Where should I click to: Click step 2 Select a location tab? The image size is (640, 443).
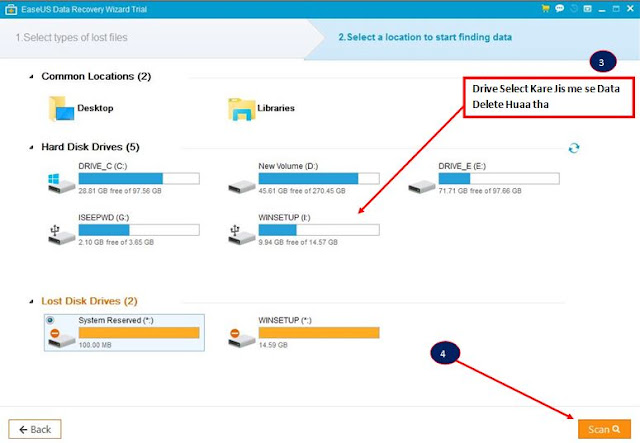click(x=425, y=37)
